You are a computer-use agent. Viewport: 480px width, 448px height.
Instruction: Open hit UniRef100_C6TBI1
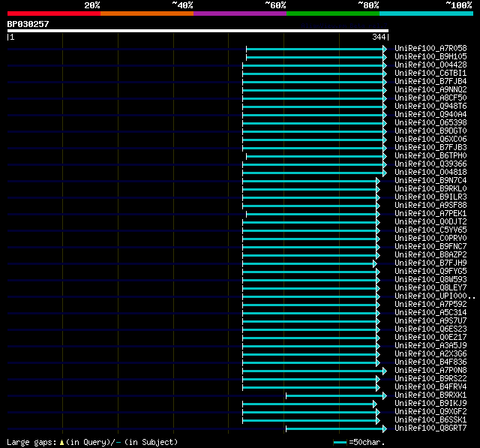(430, 74)
